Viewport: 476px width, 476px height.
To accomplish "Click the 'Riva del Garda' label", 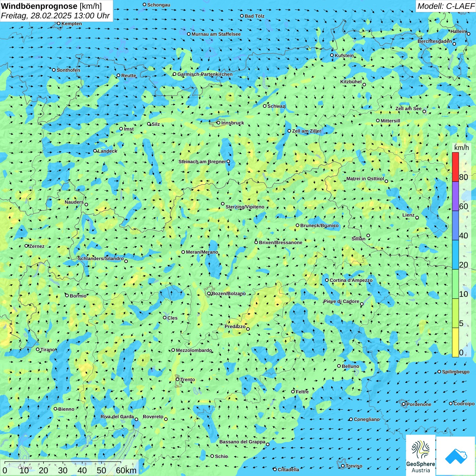I will 117,417.
